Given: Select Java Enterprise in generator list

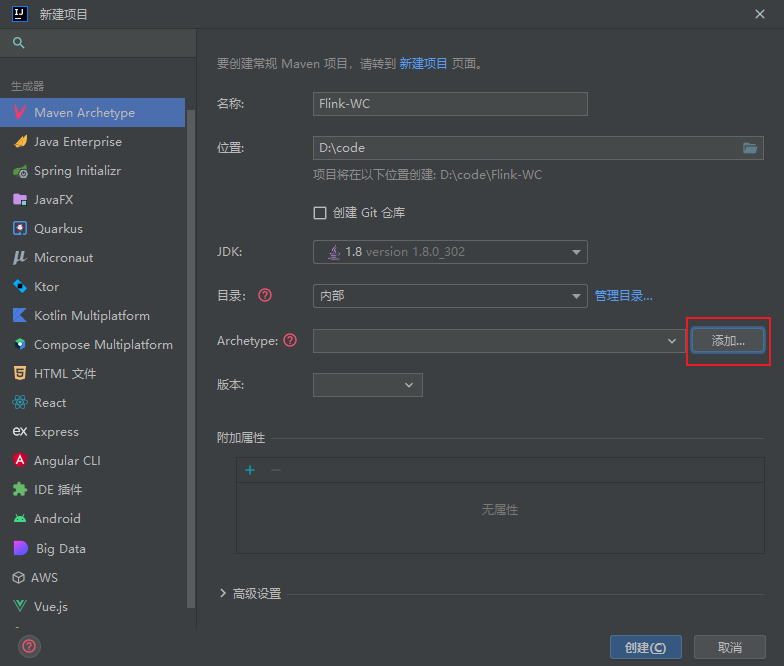Looking at the screenshot, I should pos(78,142).
